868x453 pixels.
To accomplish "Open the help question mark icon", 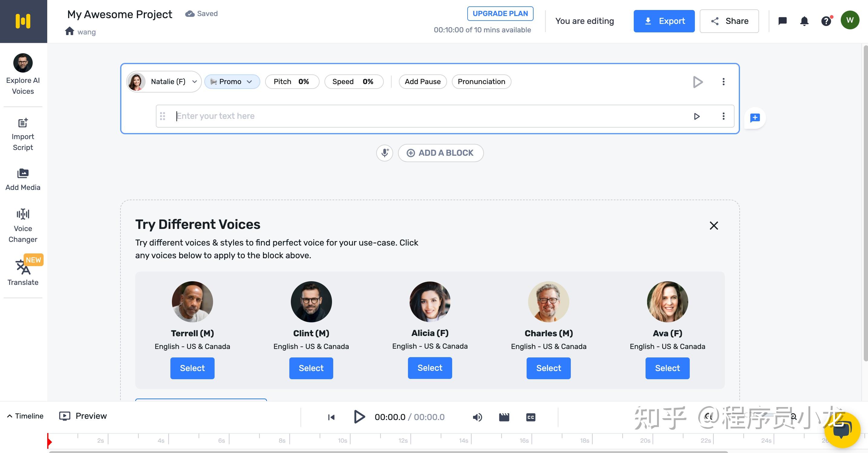I will (x=826, y=21).
